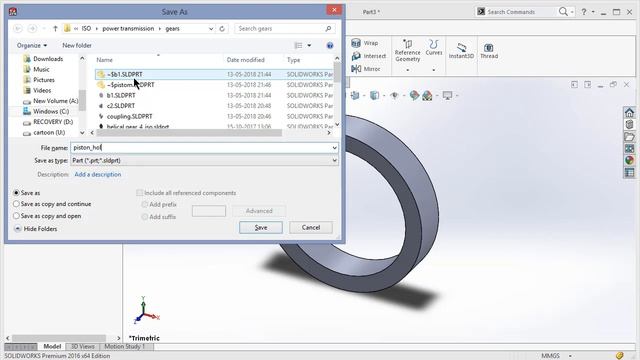The image size is (640, 360).
Task: Open the Curves tool
Action: 433,47
